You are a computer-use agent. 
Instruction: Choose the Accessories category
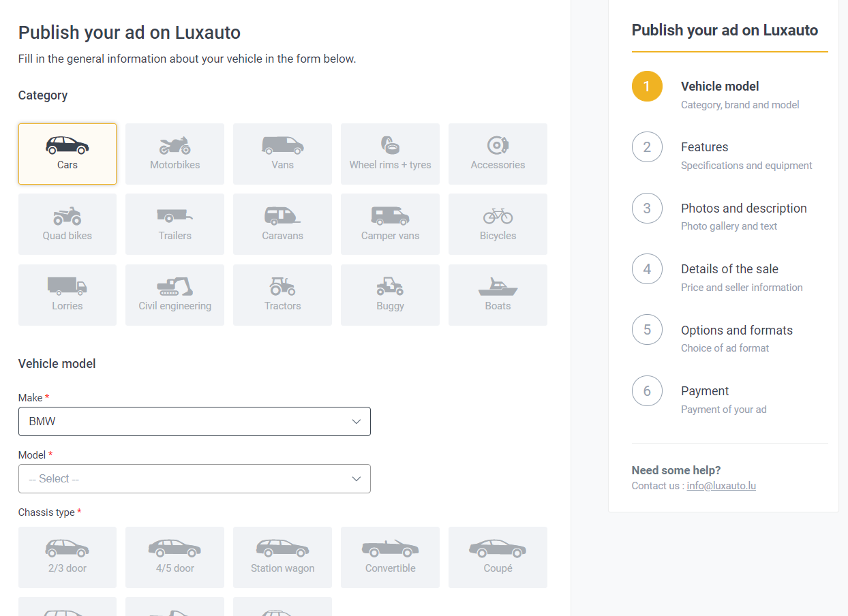pos(498,154)
